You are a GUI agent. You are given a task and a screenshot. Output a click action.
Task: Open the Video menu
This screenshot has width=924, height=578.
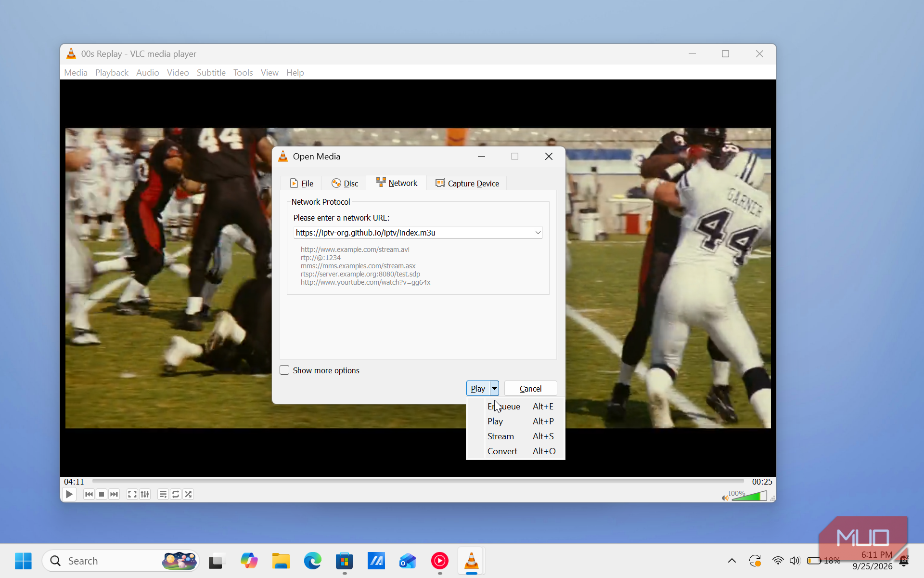[178, 73]
